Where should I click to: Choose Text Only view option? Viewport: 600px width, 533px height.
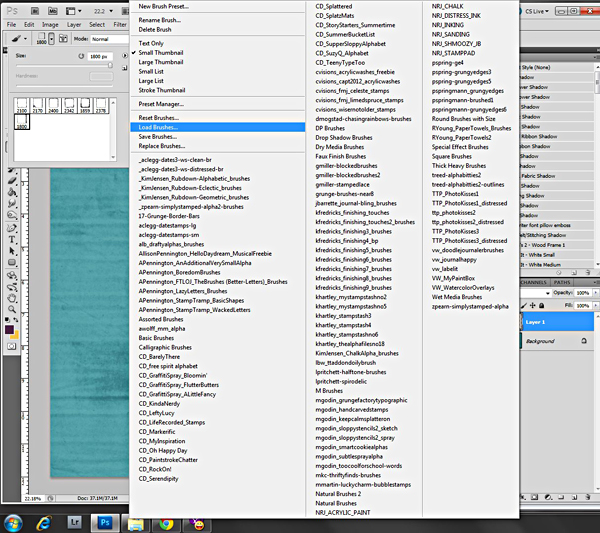point(151,43)
